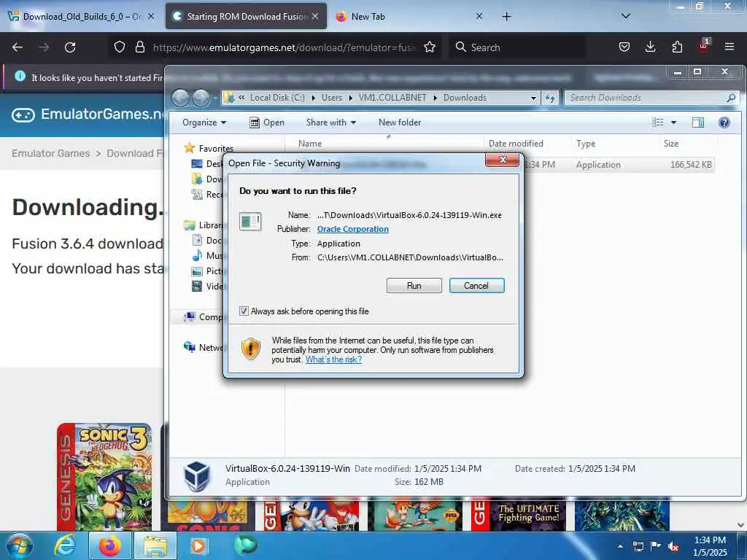Screen dimensions: 747x560
Task: Open the Oracle Corporation publisher link
Action: pos(352,229)
